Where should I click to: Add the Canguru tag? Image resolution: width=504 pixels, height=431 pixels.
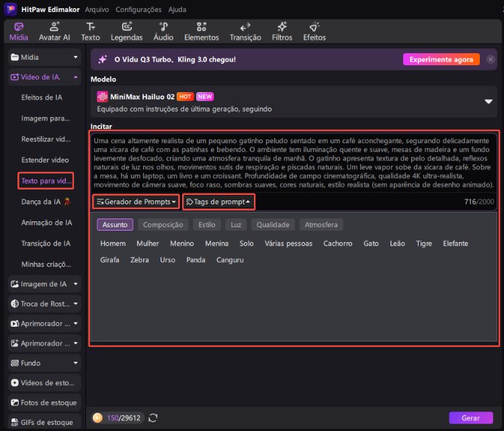[x=230, y=260]
